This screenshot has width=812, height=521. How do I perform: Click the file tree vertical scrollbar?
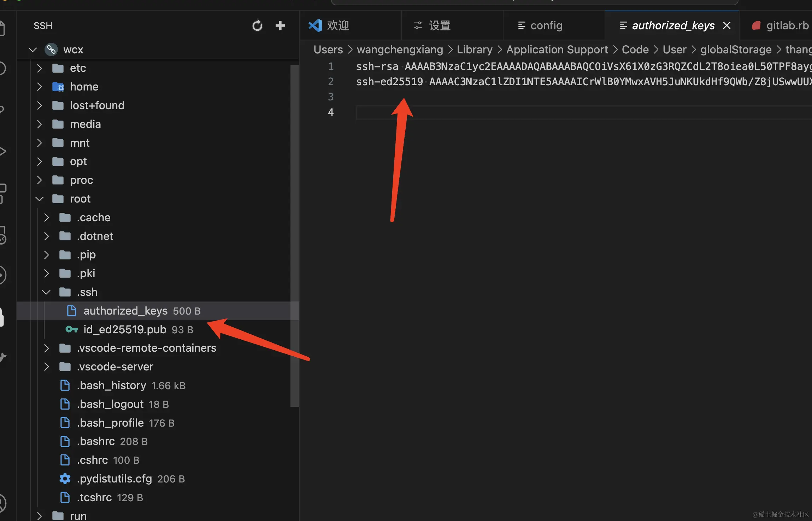(294, 235)
